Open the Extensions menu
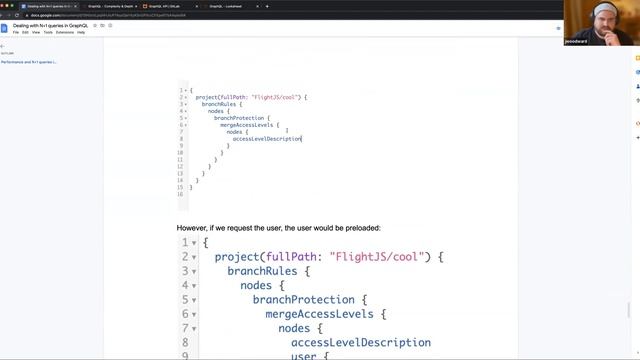 coord(65,32)
